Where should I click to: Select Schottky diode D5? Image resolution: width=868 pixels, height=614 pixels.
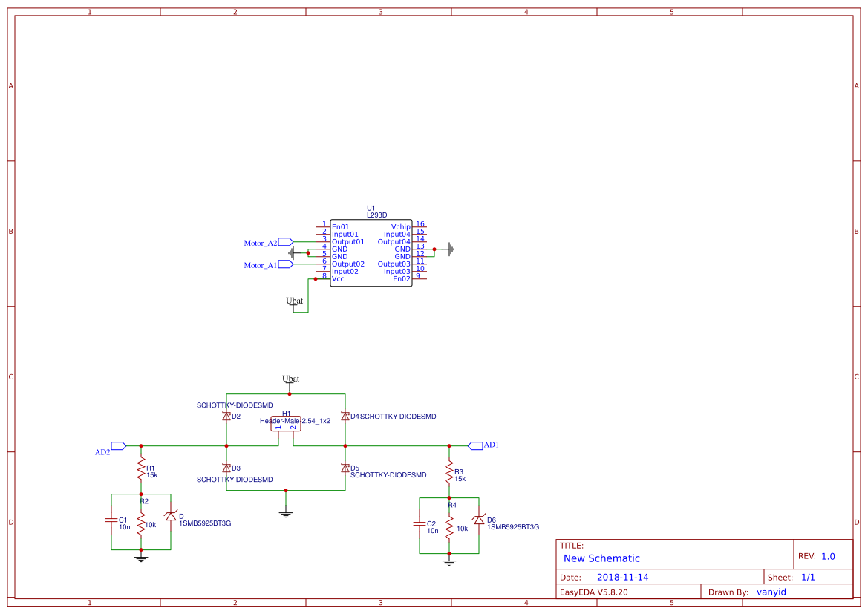coord(345,468)
